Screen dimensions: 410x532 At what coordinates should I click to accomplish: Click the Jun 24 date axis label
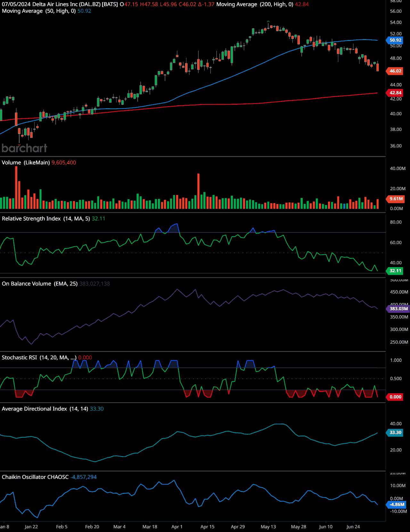[x=353, y=527]
